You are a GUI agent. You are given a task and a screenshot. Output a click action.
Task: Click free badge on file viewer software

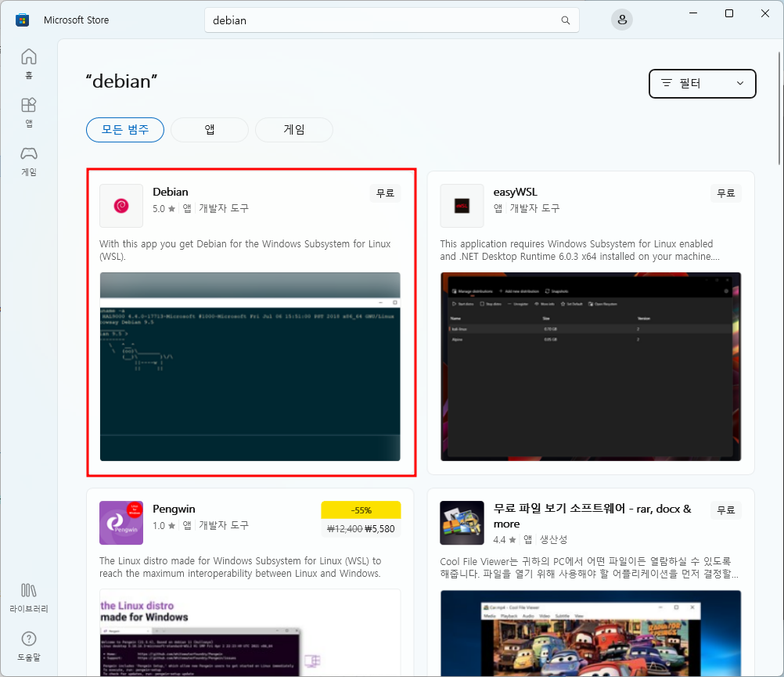click(x=726, y=510)
